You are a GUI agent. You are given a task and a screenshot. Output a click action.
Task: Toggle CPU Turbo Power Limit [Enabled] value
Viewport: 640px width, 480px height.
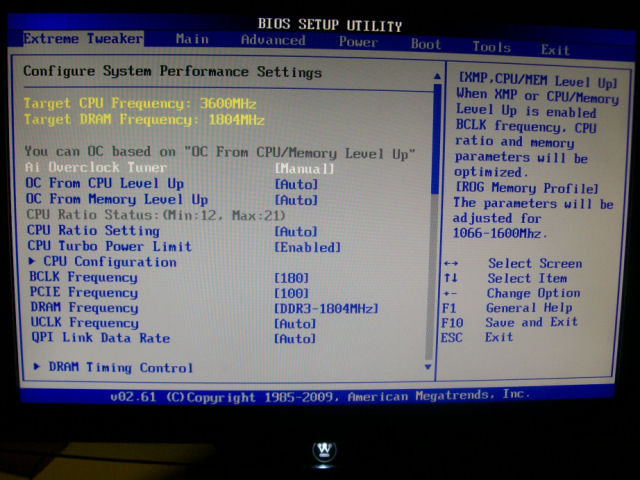(x=307, y=247)
